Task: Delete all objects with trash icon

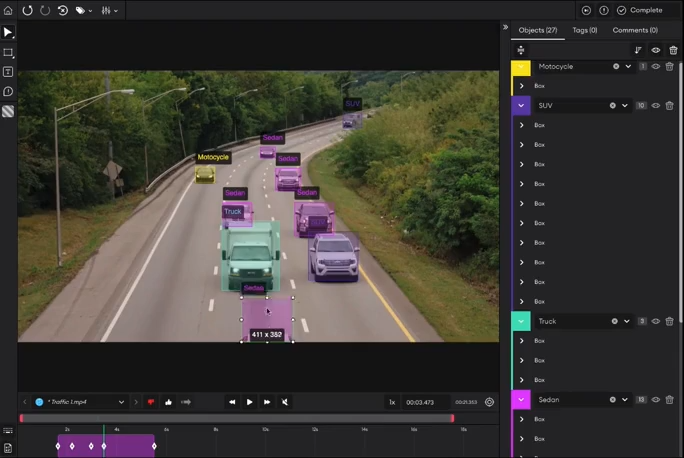Action: 673,50
